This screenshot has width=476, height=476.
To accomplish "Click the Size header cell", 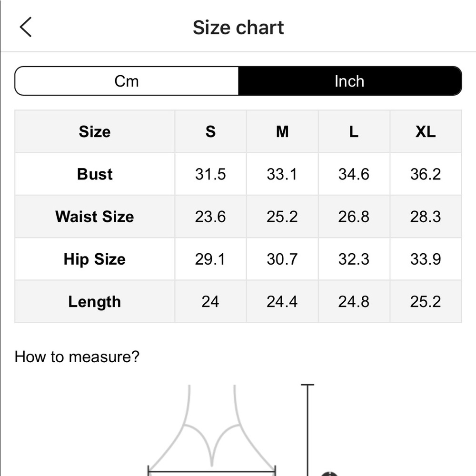I will point(95,131).
